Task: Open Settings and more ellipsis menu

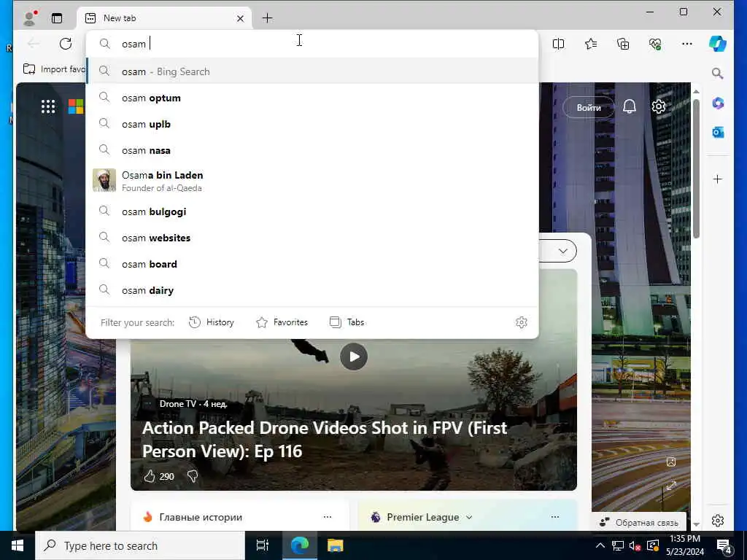Action: click(x=687, y=44)
